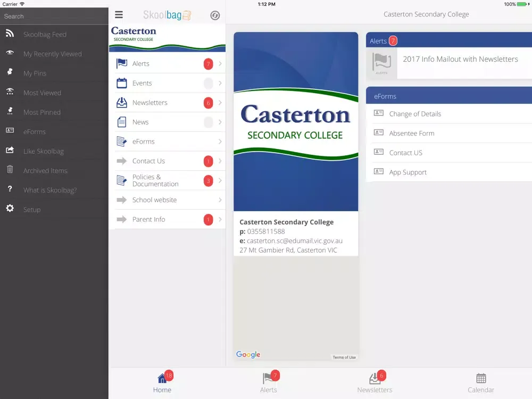Click the Setup gear icon
532x399 pixels.
10,209
